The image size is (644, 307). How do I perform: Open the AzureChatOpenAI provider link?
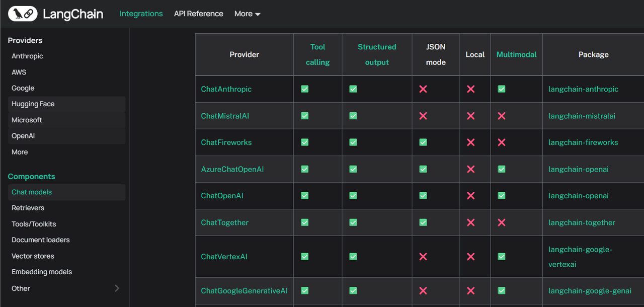pos(232,169)
